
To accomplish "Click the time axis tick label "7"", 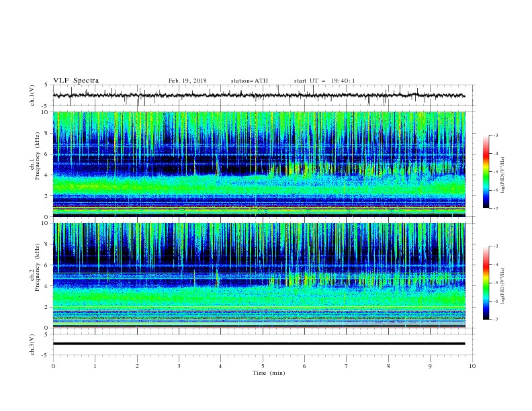I will (x=347, y=366).
